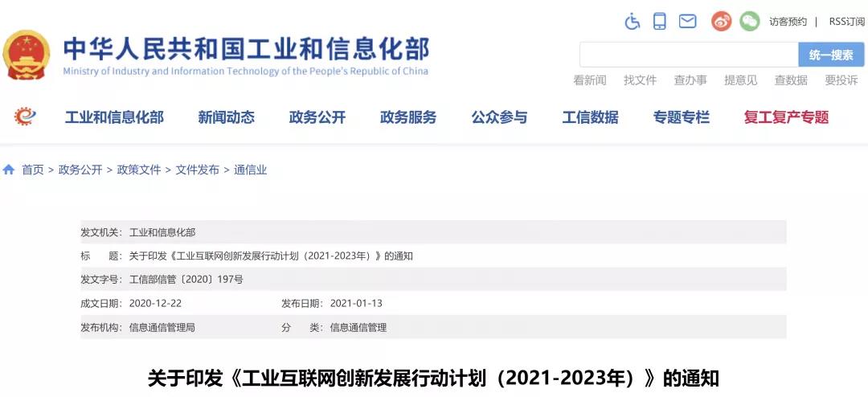This screenshot has height=397, width=868.
Task: Click document number 工信部信管〔2020〕197号
Action: (186, 280)
